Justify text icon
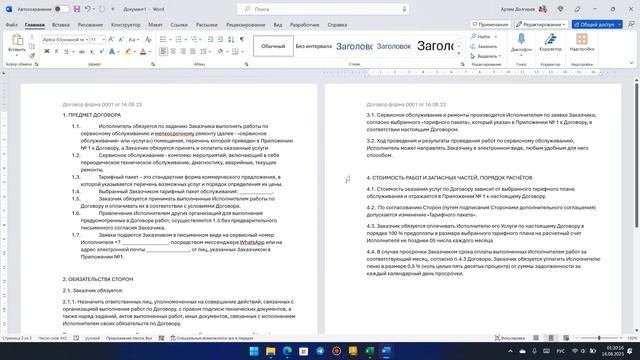 193,51
